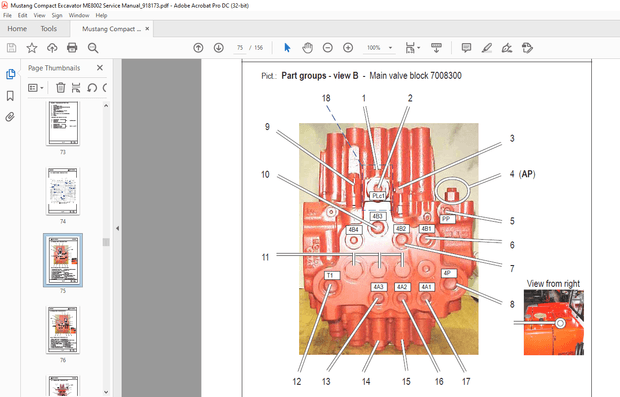Zoom out with minus icon
Viewport: 620px width, 397px height.
[327, 48]
